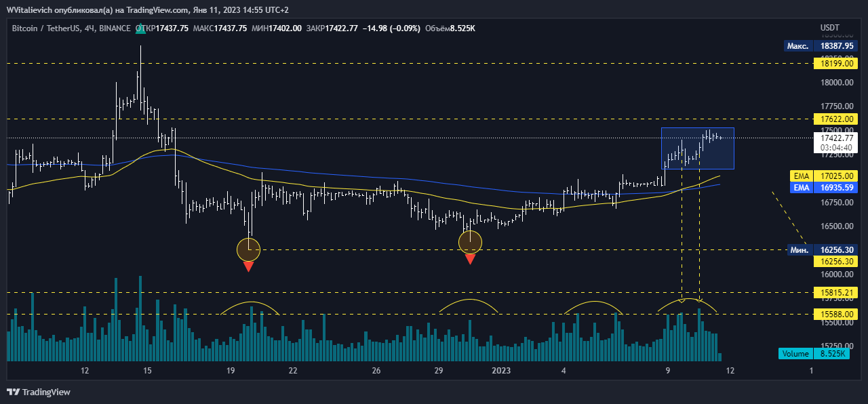
Task: Click the teal triangle icon beside ОТКР
Action: click(140, 28)
